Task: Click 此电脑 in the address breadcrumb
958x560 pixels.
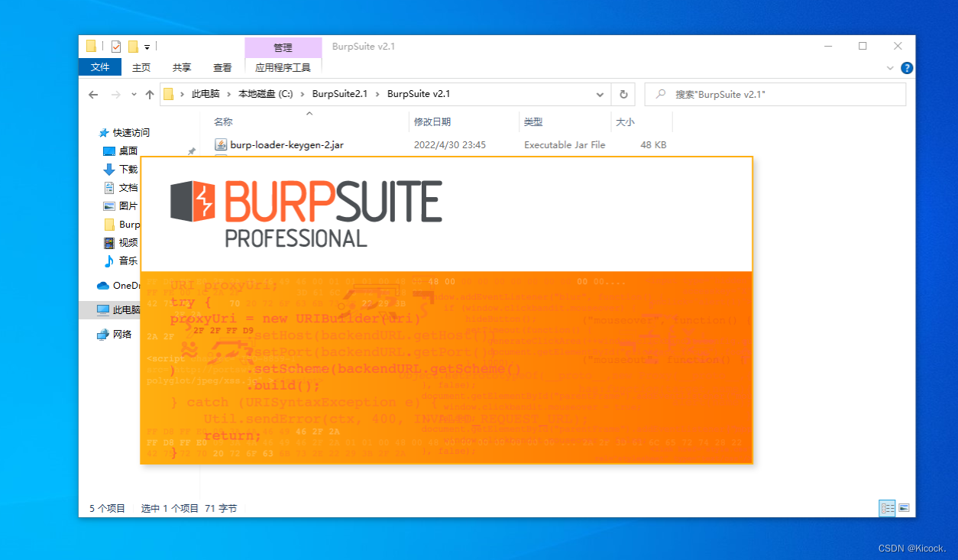Action: click(206, 94)
